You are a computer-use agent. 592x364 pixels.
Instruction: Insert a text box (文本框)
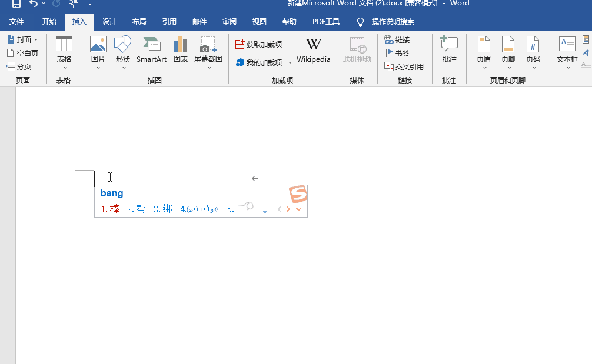click(567, 50)
